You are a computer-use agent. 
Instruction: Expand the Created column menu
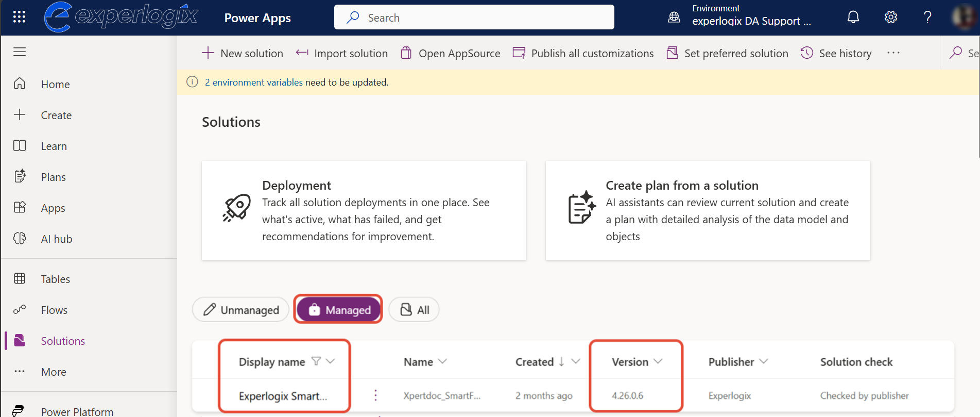576,361
